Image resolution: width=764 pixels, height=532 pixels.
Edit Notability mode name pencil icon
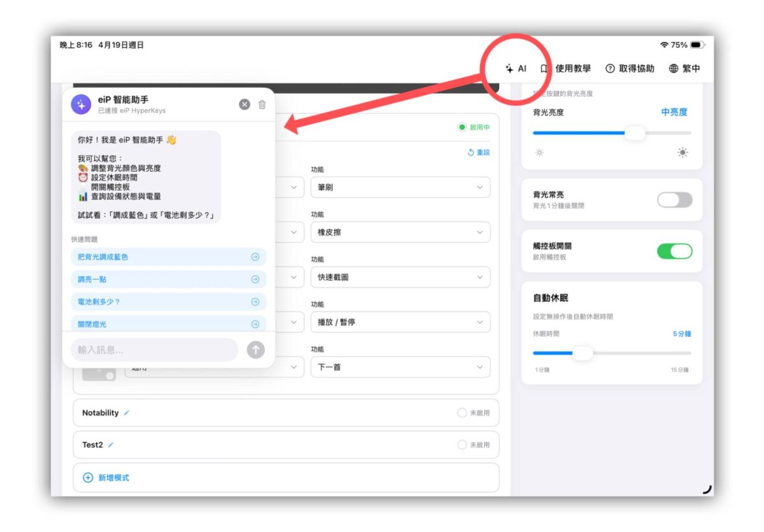pyautogui.click(x=126, y=413)
